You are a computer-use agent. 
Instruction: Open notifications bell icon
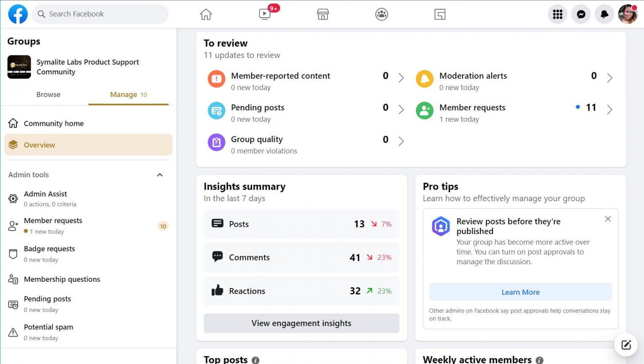tap(604, 14)
